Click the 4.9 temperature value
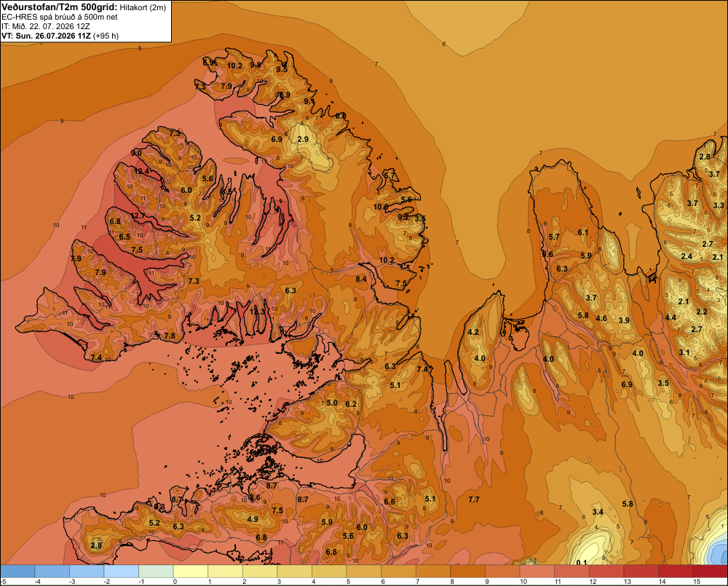Image resolution: width=728 pixels, height=586 pixels. coord(253,519)
